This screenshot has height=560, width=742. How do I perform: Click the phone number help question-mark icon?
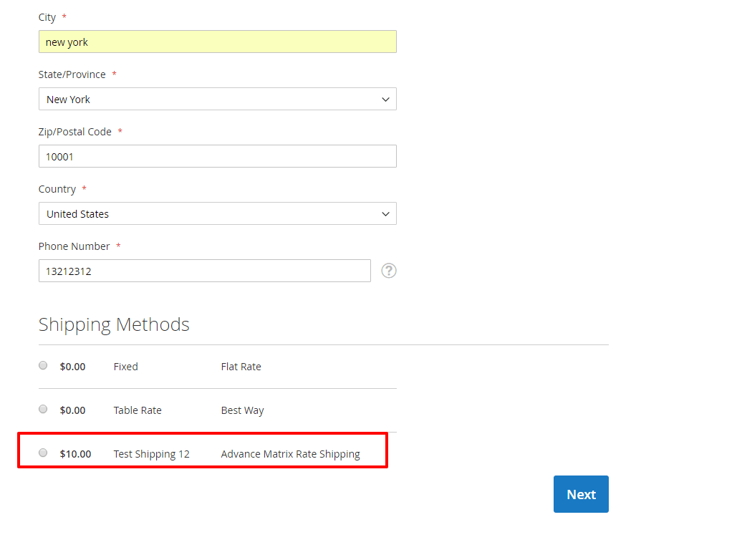389,271
